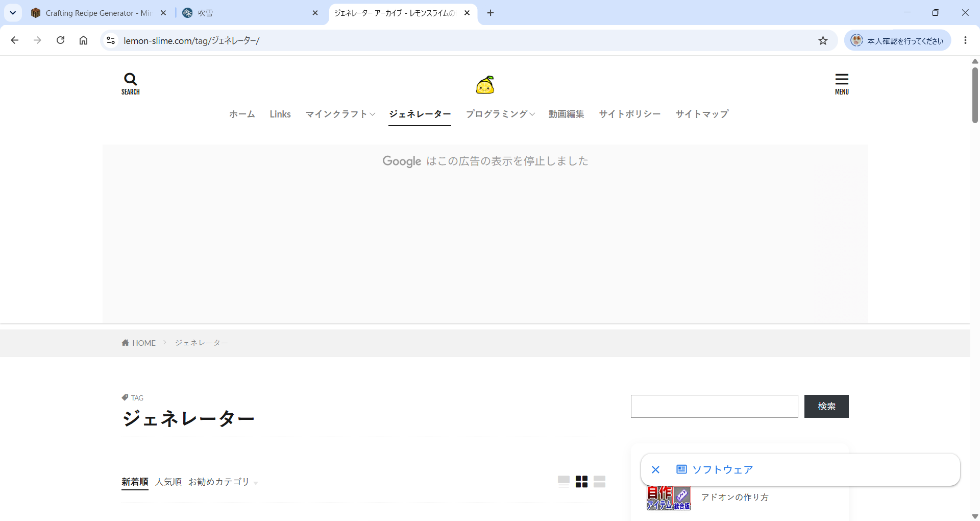Screen dimensions: 980x521
Task: Dismiss the ソフトウェア popup with X
Action: 656,469
